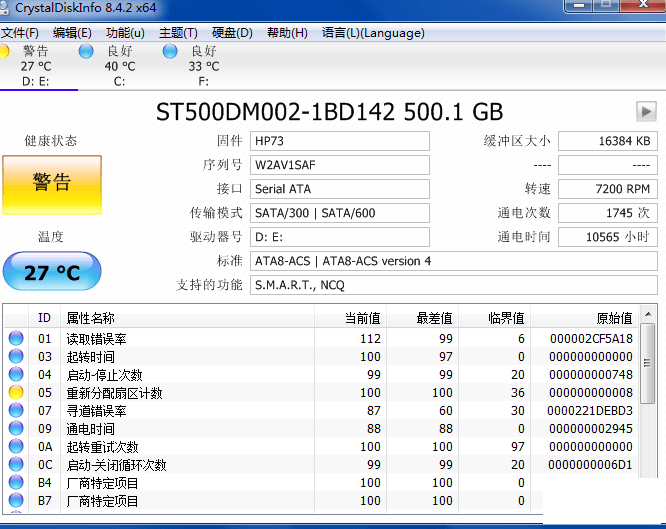666x529 pixels.
Task: Click the transfer mode field SATA/300 | SATA/600
Action: [x=340, y=213]
